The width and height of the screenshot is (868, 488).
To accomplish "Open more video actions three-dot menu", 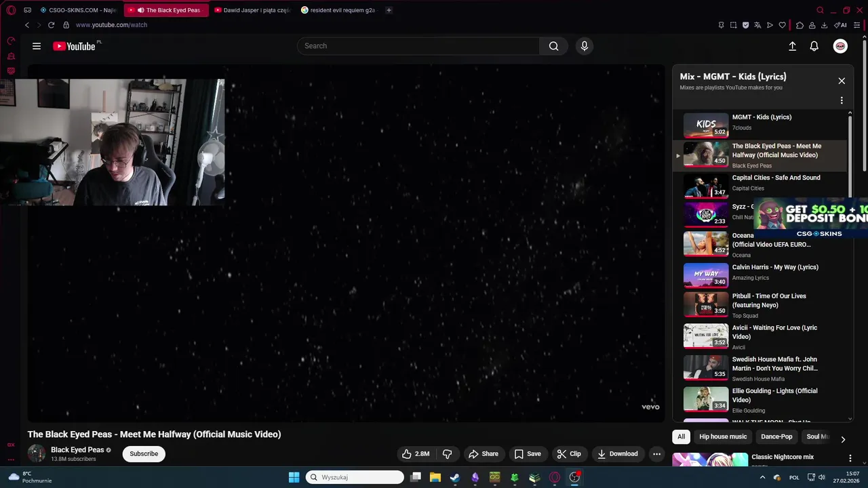I will (x=656, y=453).
